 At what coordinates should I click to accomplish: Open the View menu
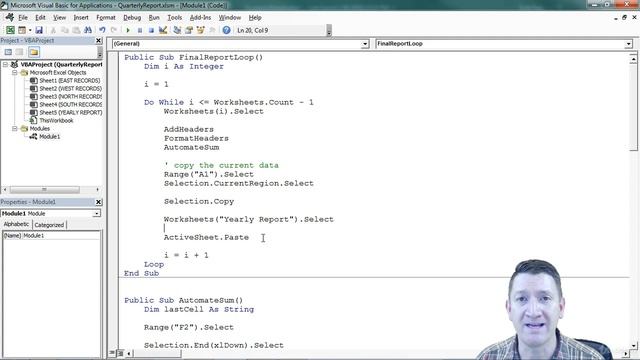tap(60, 18)
